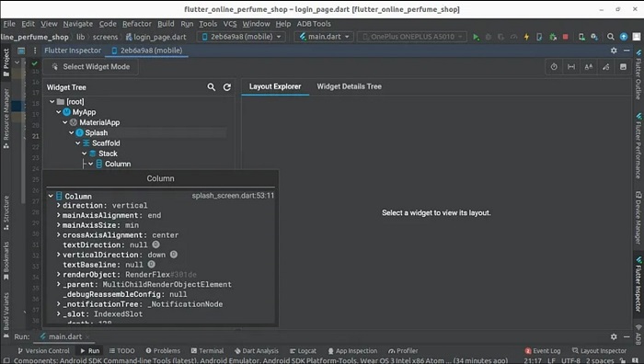644x364 pixels.
Task: Open the ADB Tools menu
Action: coord(314,24)
